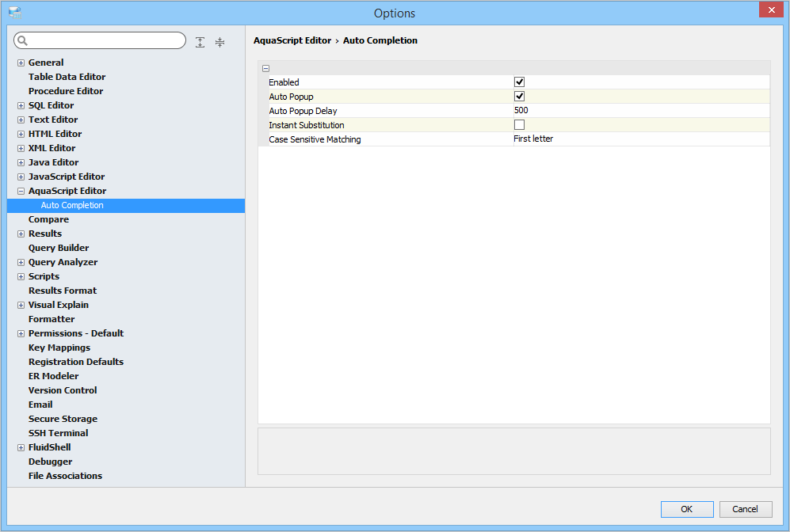The image size is (790, 532).
Task: Expand the HTML Editor node
Action: click(21, 134)
